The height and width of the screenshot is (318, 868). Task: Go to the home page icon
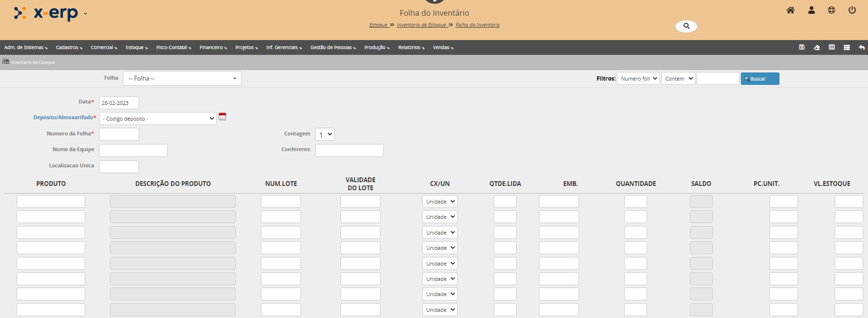(790, 10)
